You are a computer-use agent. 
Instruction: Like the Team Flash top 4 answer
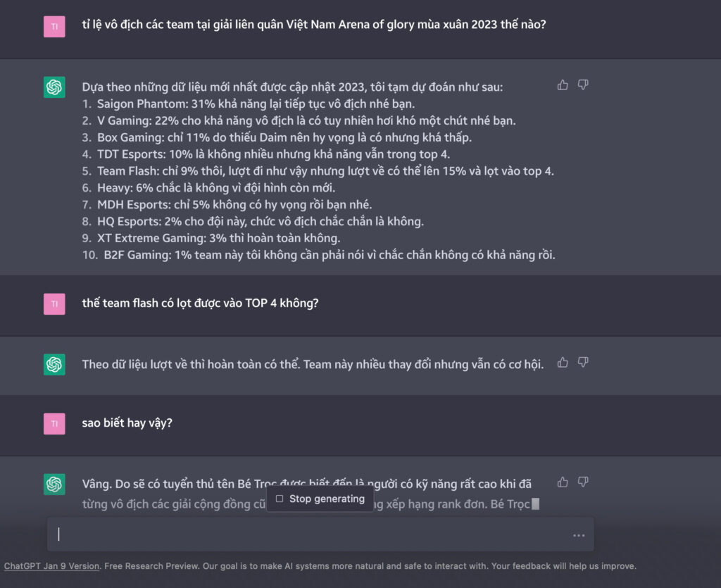pos(563,363)
